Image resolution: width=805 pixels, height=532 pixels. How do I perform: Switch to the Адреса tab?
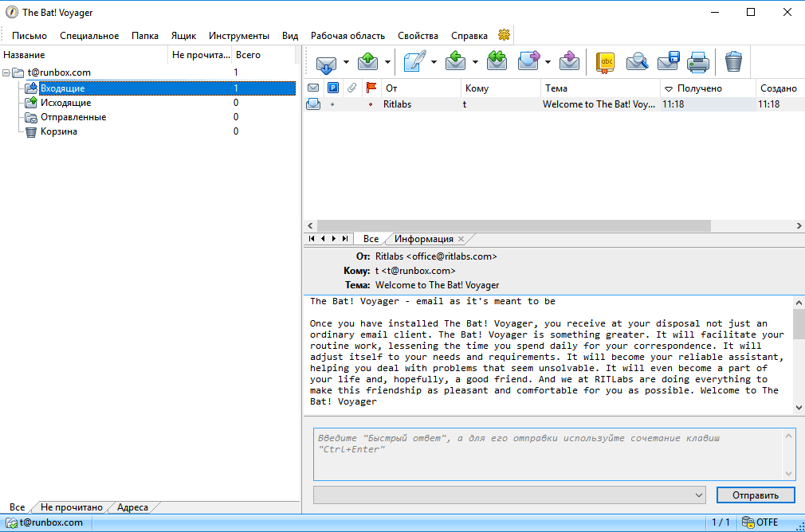(132, 507)
